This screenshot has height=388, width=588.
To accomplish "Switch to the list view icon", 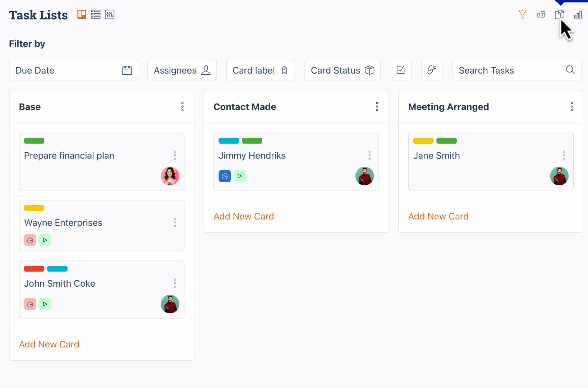I will 96,15.
